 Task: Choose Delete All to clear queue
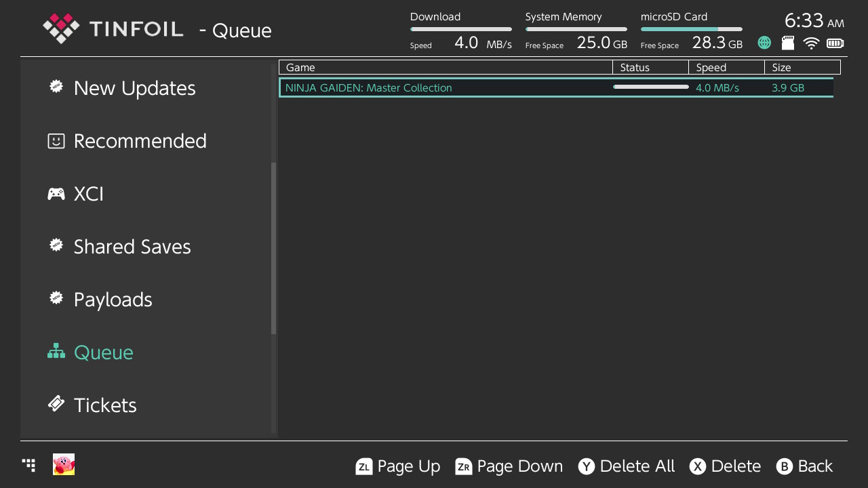637,466
